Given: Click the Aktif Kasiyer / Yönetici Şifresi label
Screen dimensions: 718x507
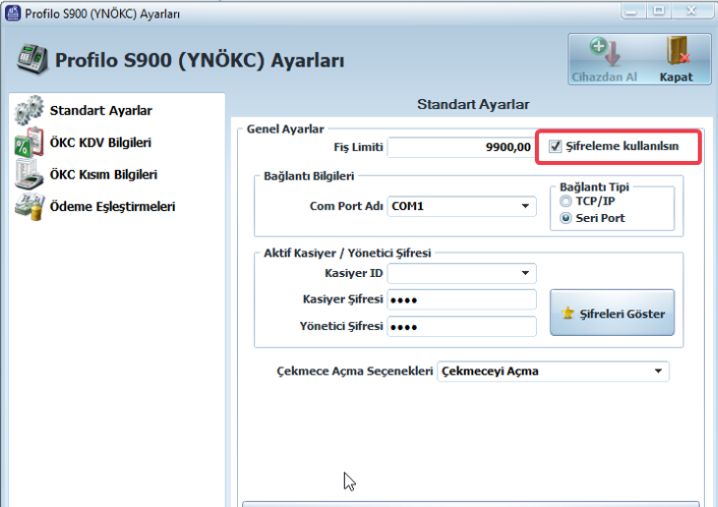Looking at the screenshot, I should pyautogui.click(x=347, y=253).
